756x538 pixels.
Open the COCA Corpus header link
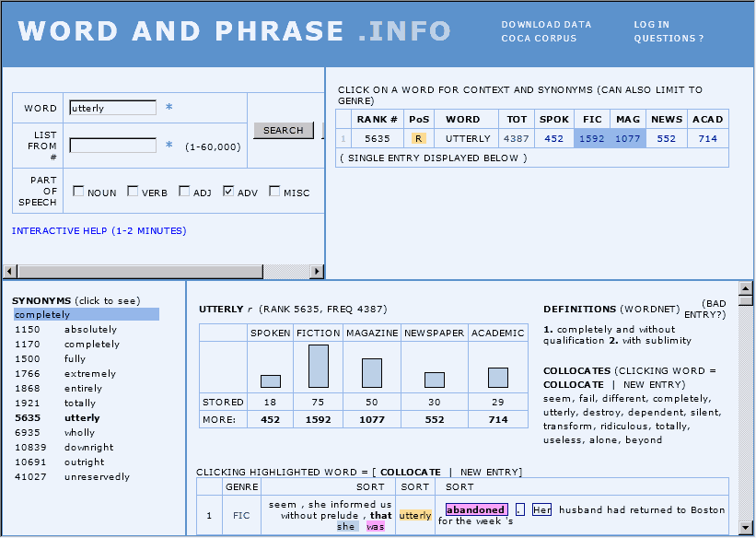(539, 39)
